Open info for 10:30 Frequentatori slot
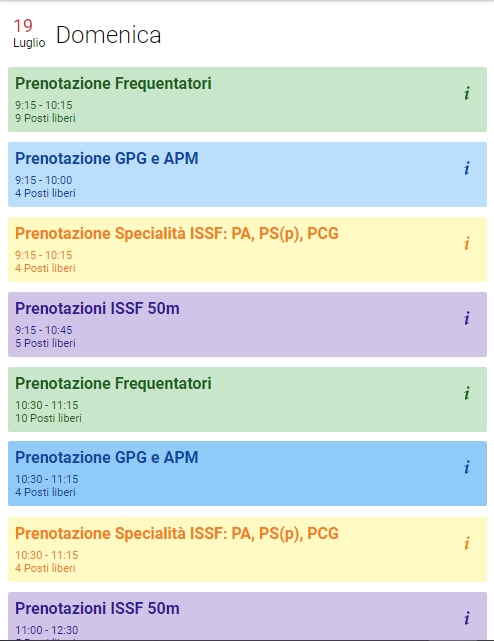 [x=467, y=393]
